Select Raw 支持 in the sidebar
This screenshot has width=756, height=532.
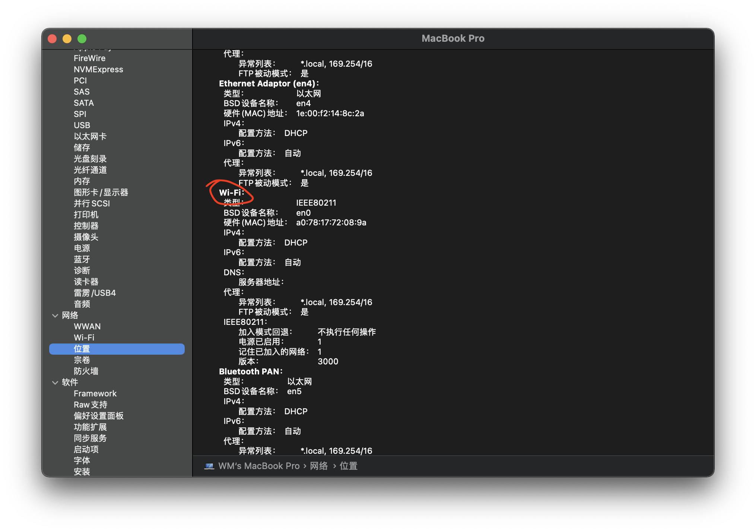coord(90,405)
